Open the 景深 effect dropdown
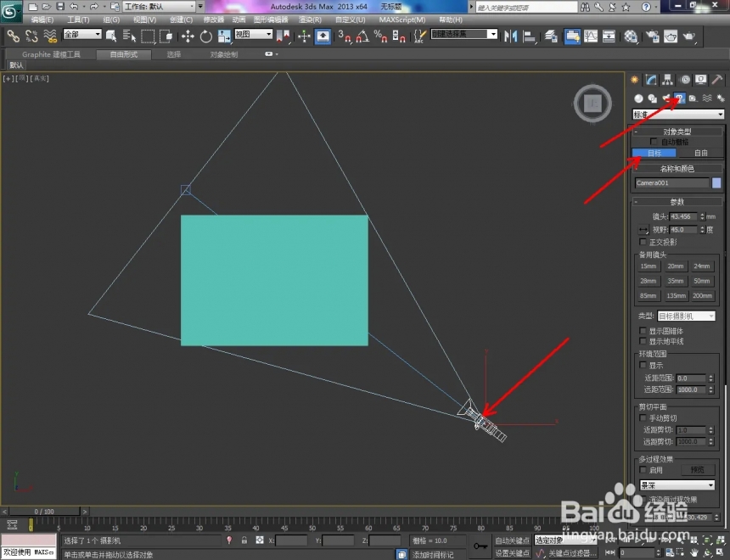The height and width of the screenshot is (560, 730). (x=677, y=485)
